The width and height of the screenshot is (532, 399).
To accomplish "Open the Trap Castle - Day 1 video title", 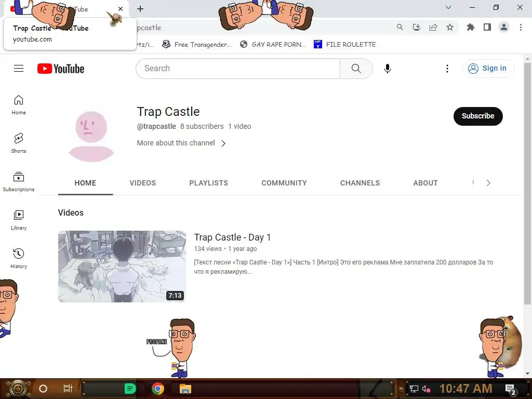I will click(232, 237).
